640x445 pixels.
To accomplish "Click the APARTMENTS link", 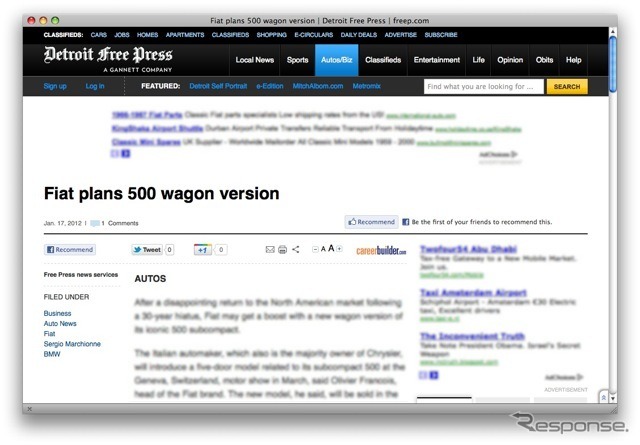I will coord(185,35).
